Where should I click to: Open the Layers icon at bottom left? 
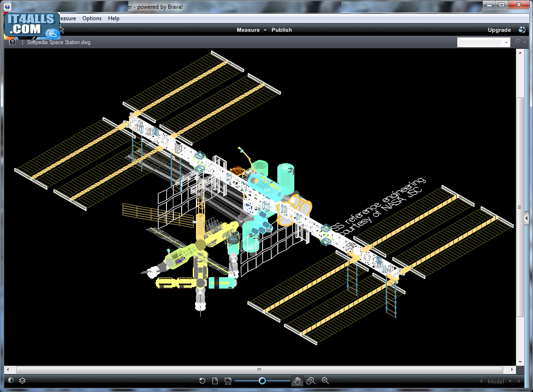[22, 381]
